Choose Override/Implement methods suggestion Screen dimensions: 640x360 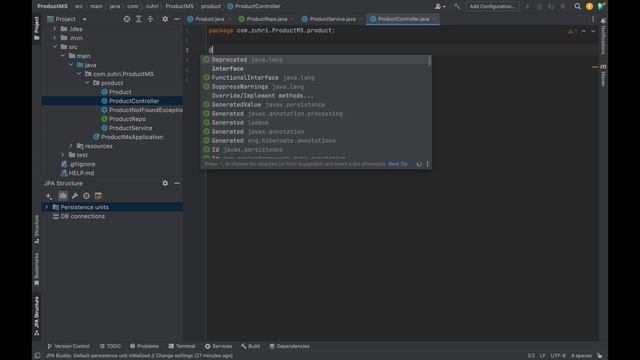315,96
